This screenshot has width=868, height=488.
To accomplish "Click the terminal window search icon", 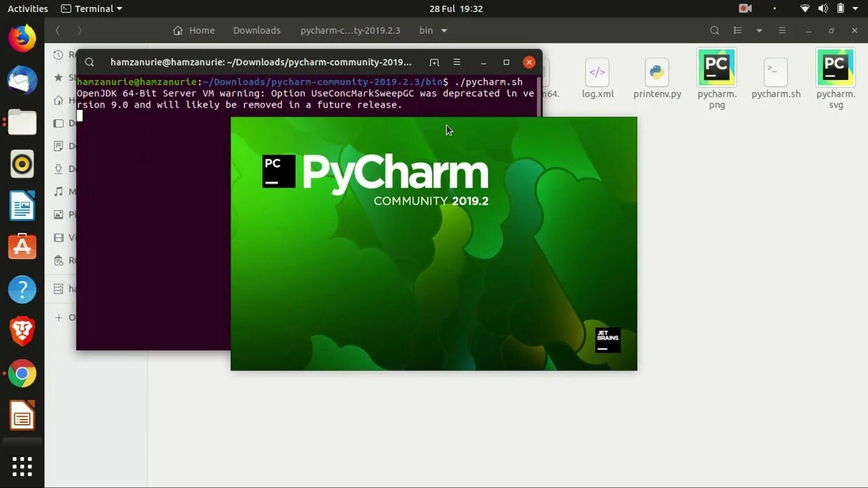I will [x=90, y=62].
